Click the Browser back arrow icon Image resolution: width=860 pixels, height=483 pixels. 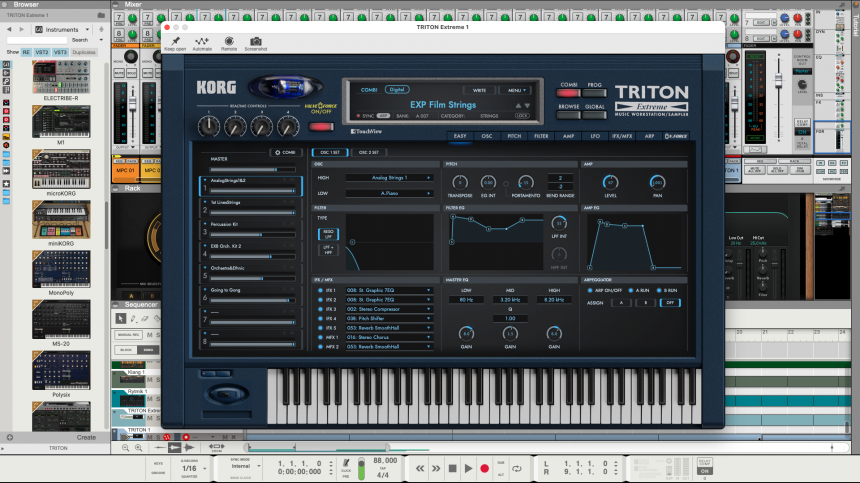[x=9, y=29]
